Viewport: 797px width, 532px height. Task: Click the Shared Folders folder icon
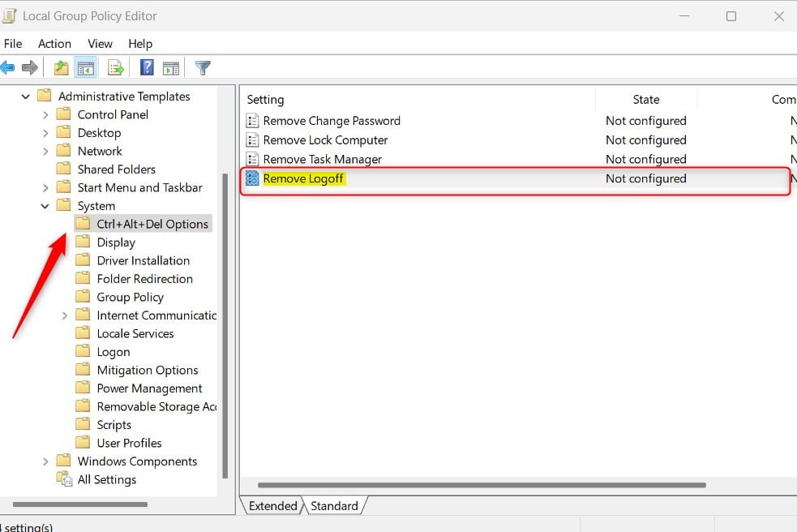point(63,169)
